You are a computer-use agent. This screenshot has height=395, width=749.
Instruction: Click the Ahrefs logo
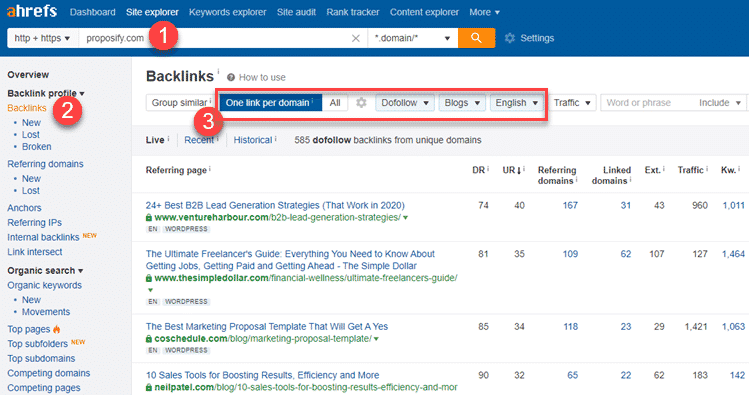tap(32, 11)
